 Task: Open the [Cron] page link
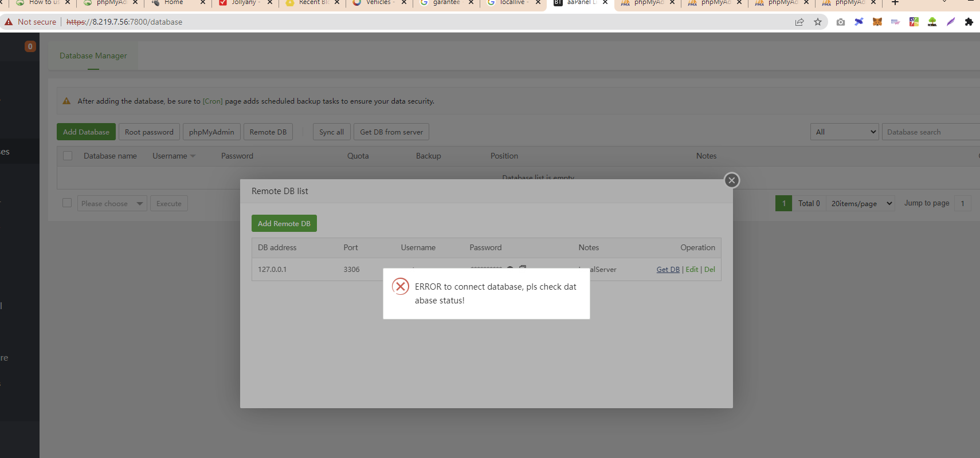(x=213, y=101)
